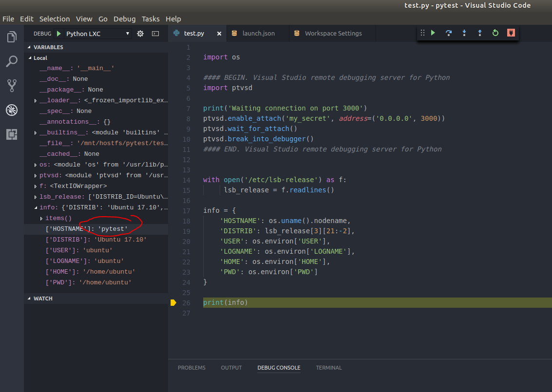Expand the ptvsd module variable
Screen dimensions: 552x392
pos(36,176)
